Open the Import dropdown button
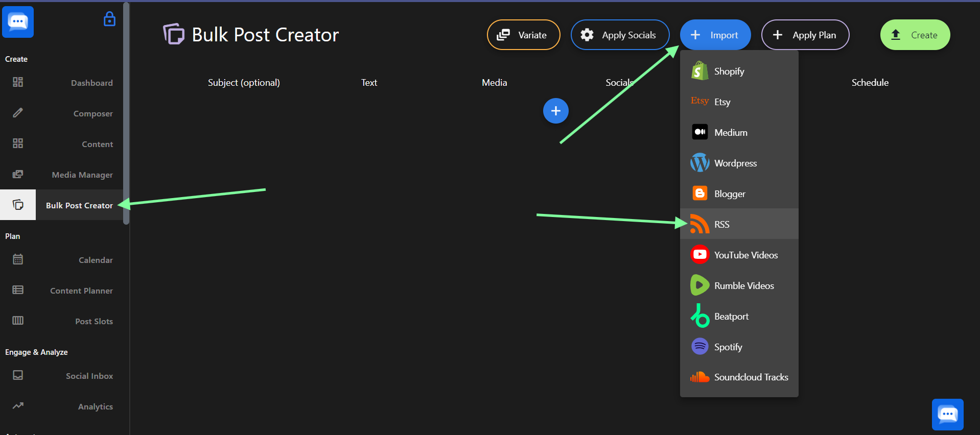The height and width of the screenshot is (435, 980). (715, 35)
